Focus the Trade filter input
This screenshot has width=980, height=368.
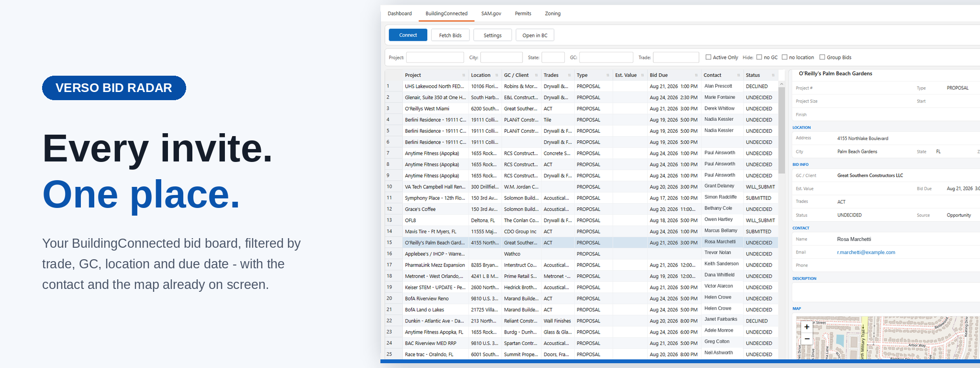[x=676, y=57]
